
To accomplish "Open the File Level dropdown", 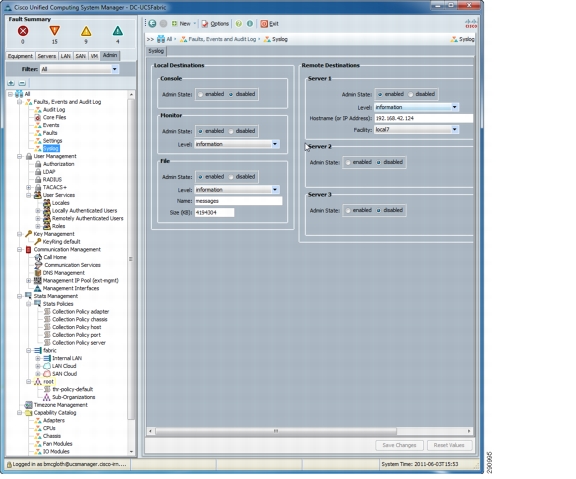I will 275,190.
